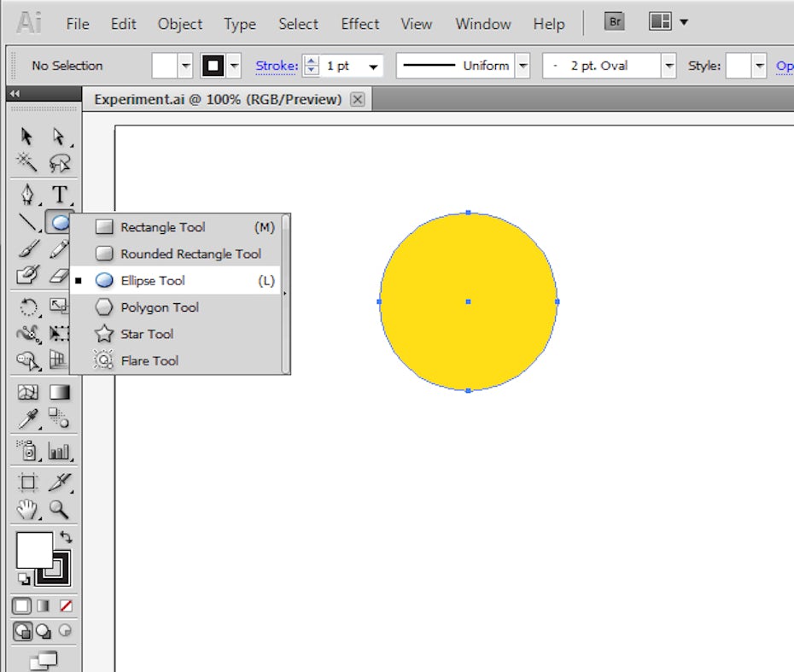Choose Star Tool from the flyout

tap(147, 334)
